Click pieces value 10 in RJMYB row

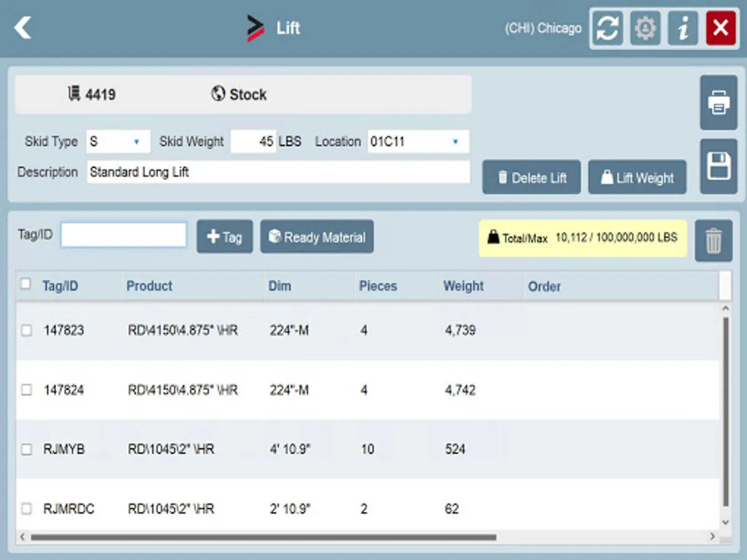(367, 449)
